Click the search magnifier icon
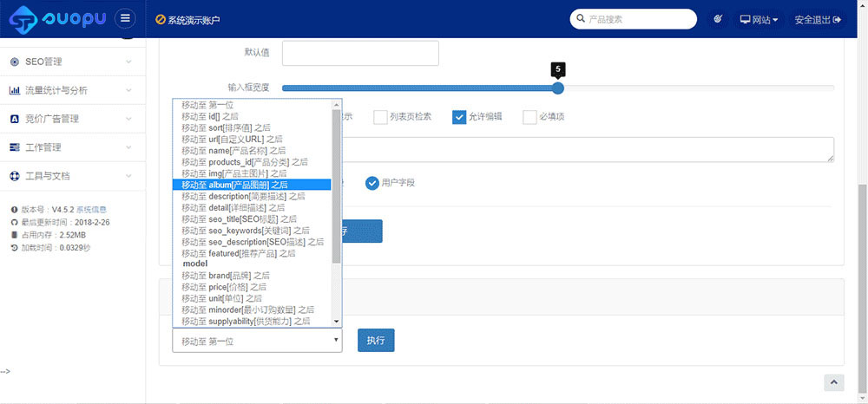This screenshot has width=868, height=404. coord(581,19)
